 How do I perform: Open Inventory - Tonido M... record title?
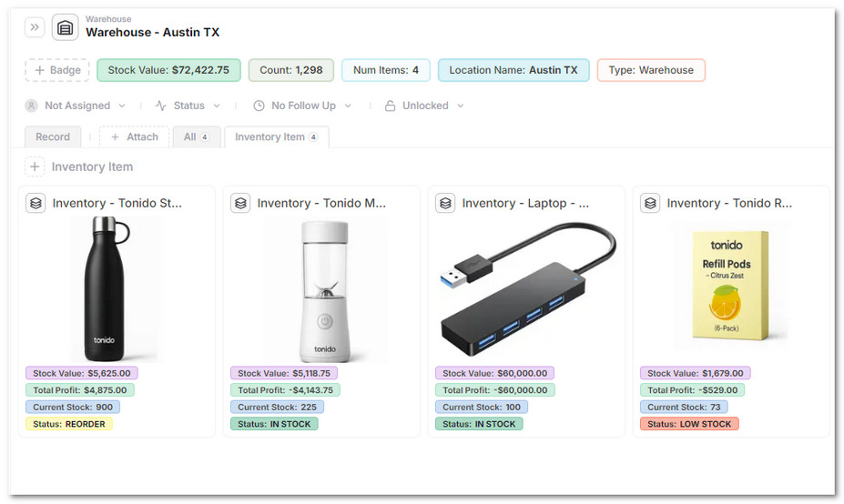[x=321, y=203]
